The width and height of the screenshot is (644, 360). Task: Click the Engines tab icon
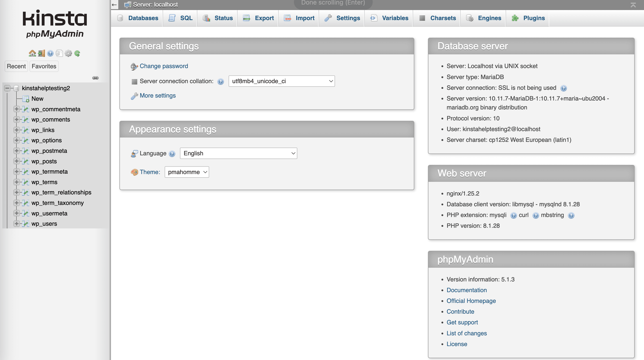pos(470,18)
